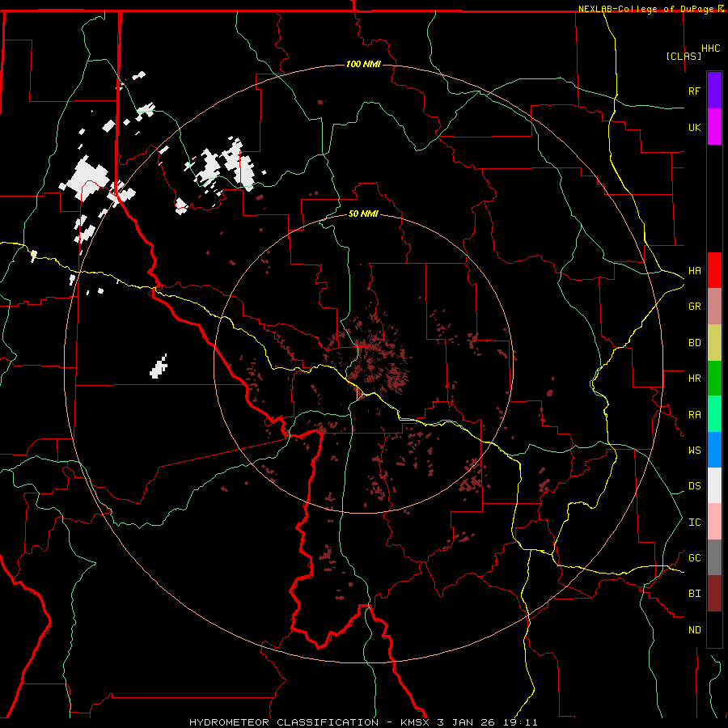728x728 pixels.
Task: Click the isolated white DS echo inside the west range ring
Action: tap(159, 366)
